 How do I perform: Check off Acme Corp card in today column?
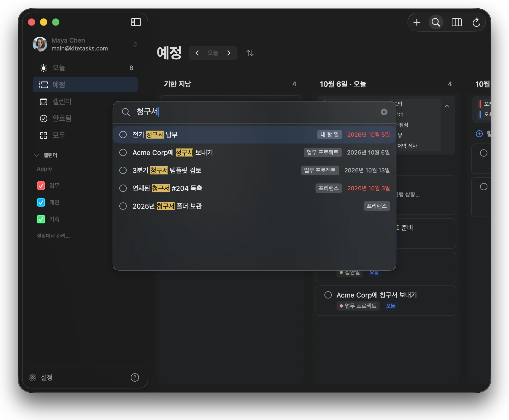[x=328, y=295]
